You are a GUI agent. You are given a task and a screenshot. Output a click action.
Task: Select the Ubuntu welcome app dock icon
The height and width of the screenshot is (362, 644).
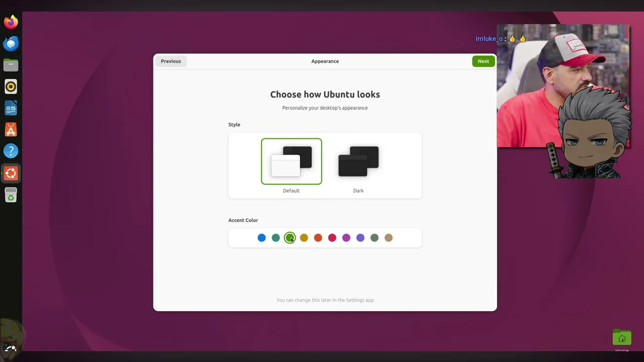pos(11,173)
